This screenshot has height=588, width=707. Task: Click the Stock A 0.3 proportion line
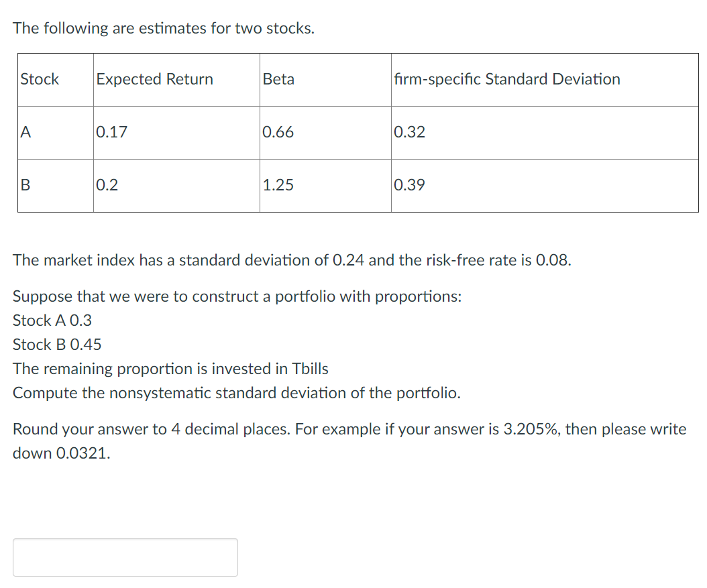click(x=51, y=320)
